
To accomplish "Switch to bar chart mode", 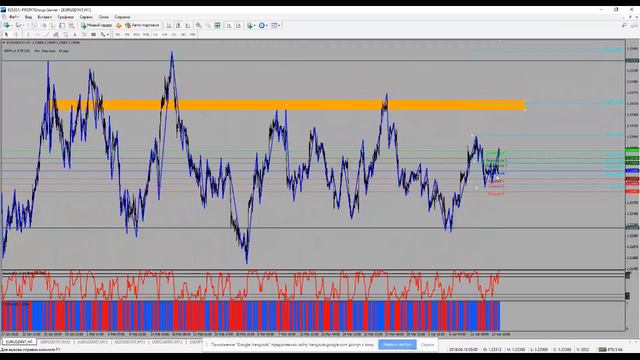I will 169,25.
